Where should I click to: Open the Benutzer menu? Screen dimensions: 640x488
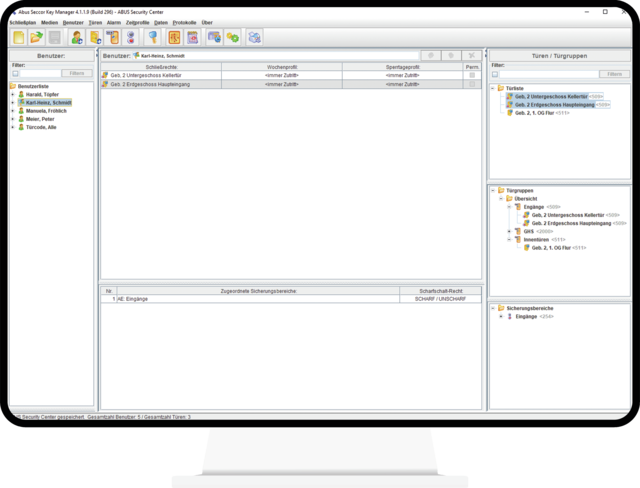73,22
